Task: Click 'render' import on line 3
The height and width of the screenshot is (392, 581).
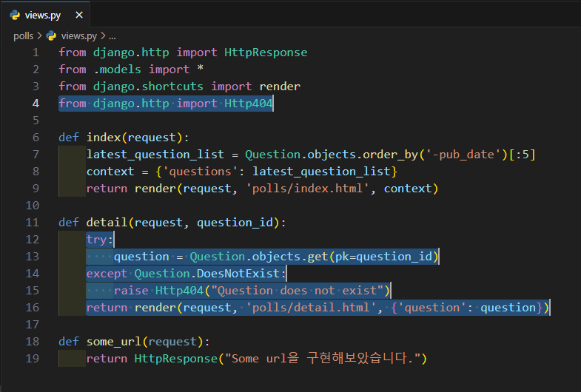Action: pyautogui.click(x=280, y=87)
